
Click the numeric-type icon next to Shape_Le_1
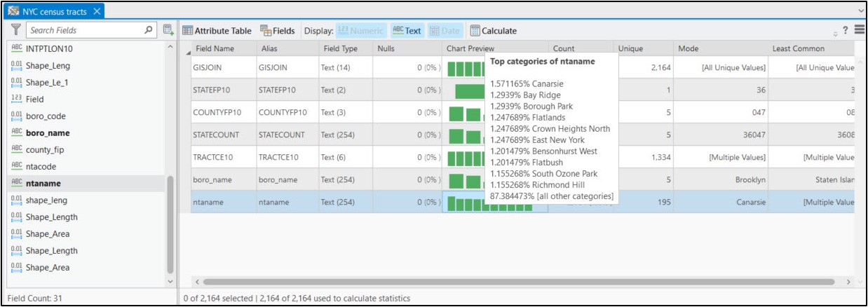click(18, 83)
